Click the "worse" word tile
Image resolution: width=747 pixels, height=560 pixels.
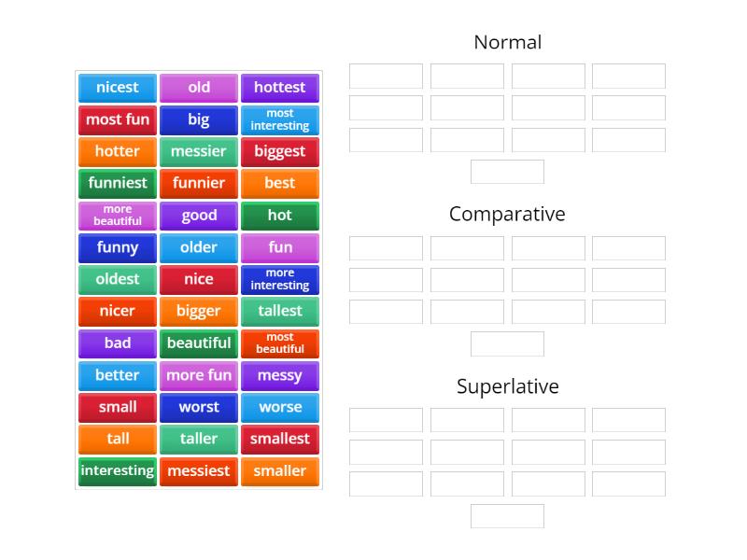[x=280, y=407]
